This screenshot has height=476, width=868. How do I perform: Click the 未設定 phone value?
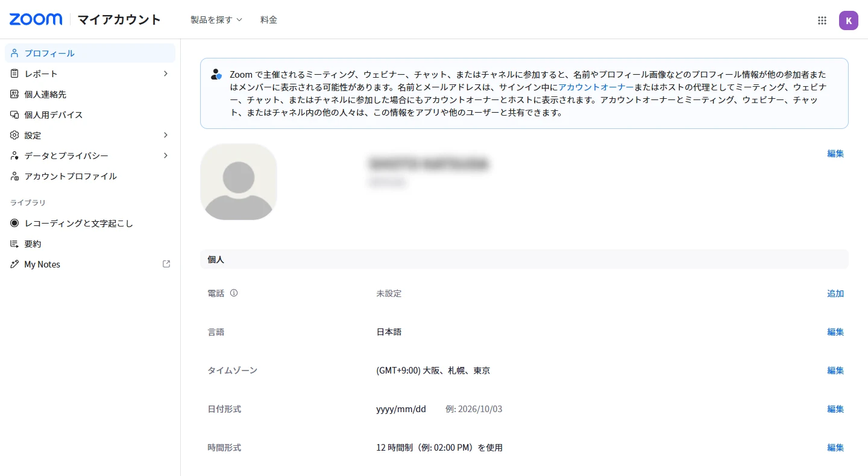pos(389,293)
